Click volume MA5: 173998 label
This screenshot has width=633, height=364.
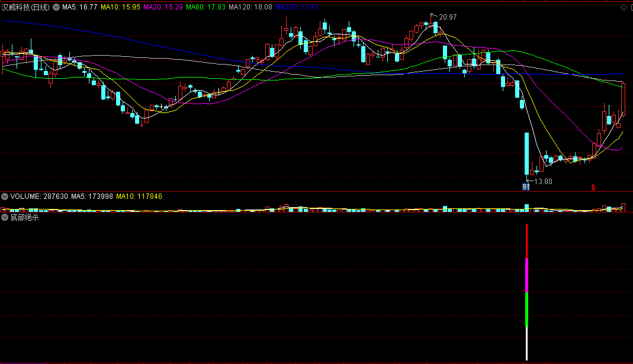click(92, 197)
